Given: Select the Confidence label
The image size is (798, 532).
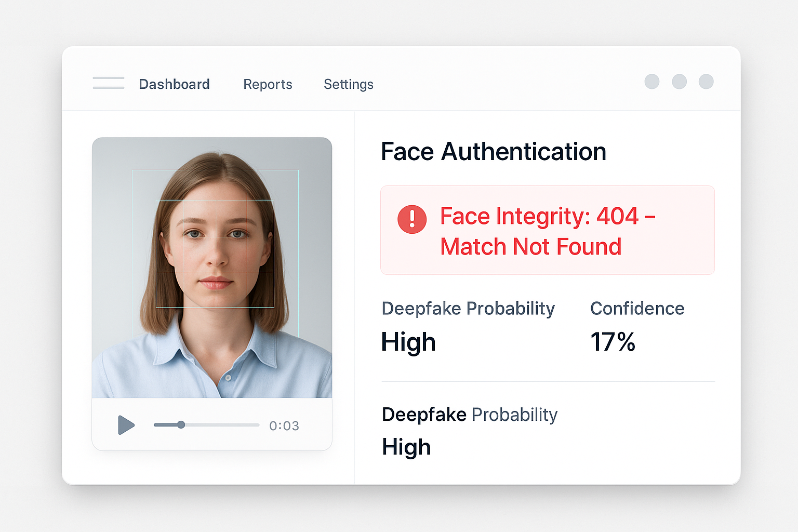Looking at the screenshot, I should [637, 309].
